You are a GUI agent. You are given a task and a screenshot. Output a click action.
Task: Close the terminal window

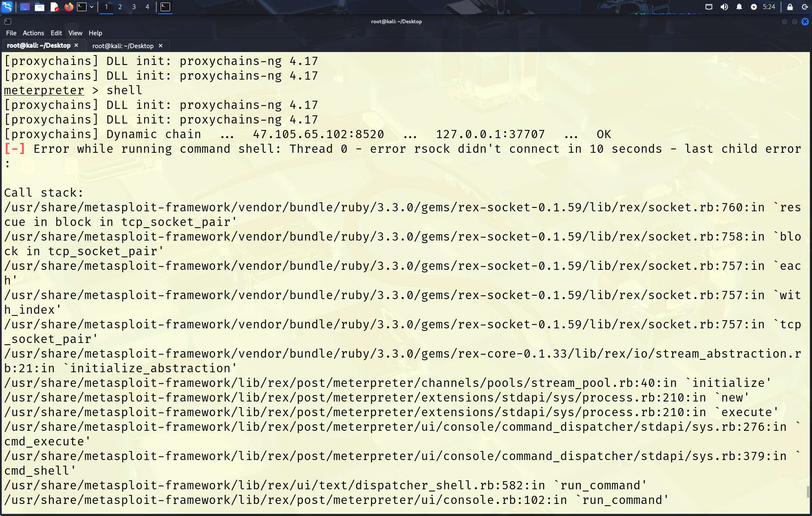pos(805,22)
